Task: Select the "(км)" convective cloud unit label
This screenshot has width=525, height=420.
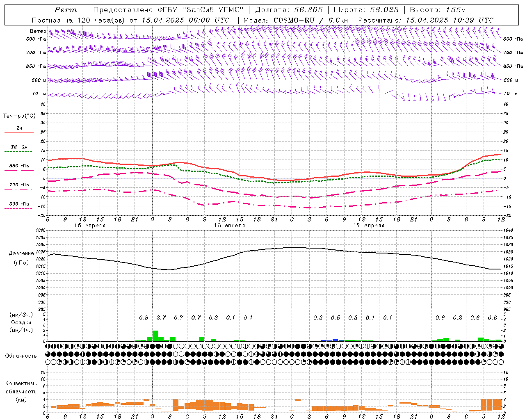Action: click(21, 399)
